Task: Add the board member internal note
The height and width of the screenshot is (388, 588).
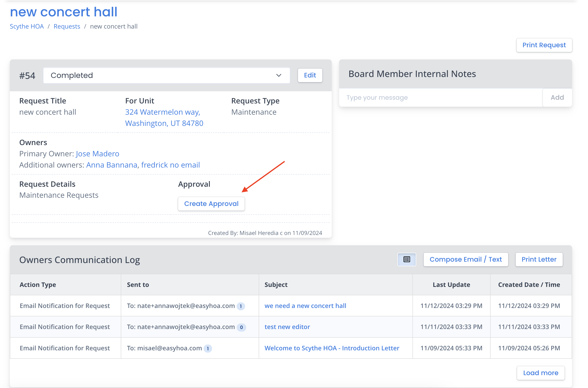Action: coord(557,98)
